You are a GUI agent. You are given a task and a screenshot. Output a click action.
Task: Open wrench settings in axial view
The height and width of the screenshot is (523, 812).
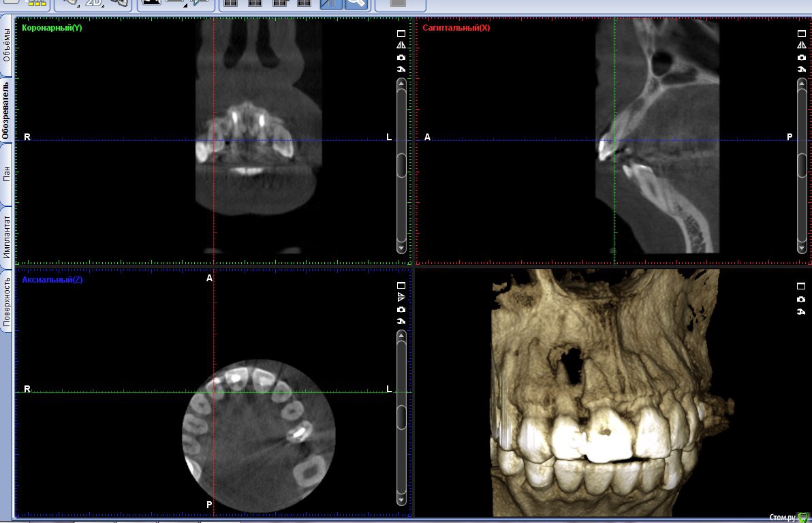(401, 321)
